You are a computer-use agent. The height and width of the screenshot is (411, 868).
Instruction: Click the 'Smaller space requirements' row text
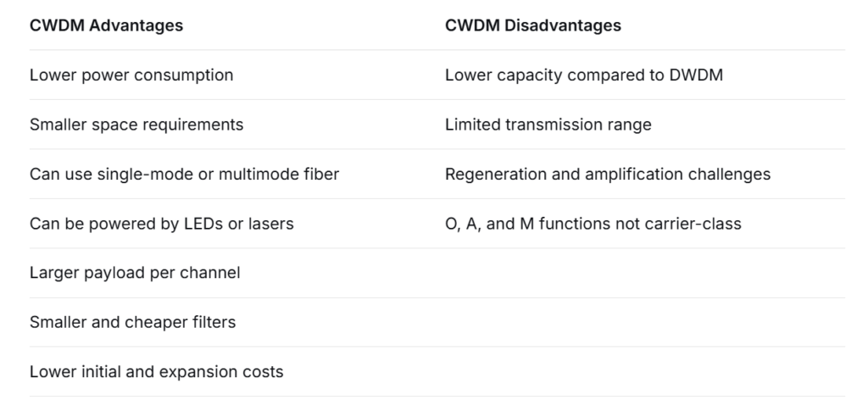(x=136, y=125)
